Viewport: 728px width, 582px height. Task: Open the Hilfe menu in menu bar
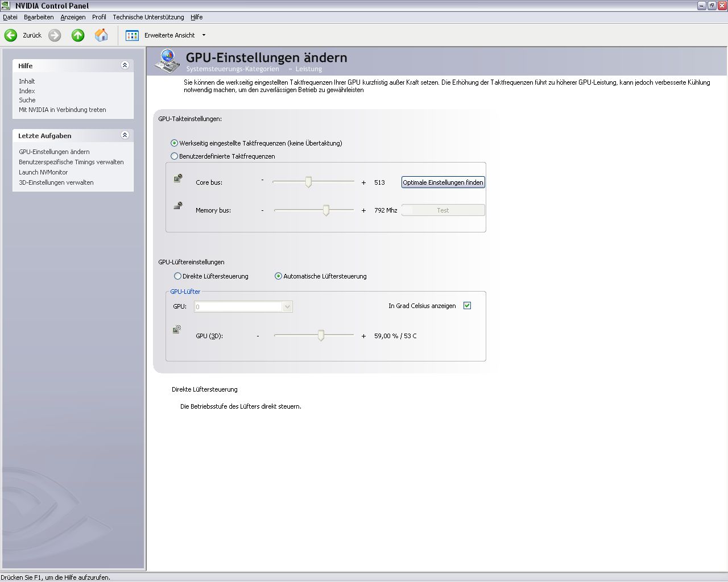tap(197, 17)
